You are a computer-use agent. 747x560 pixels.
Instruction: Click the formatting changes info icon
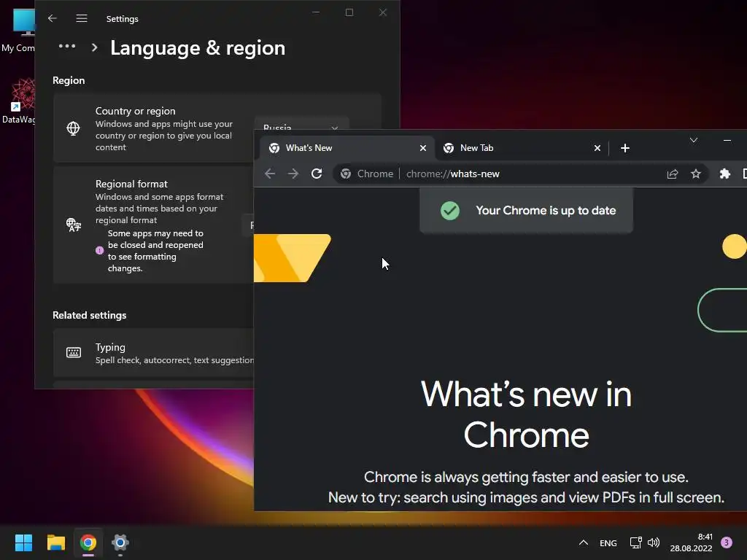click(99, 251)
